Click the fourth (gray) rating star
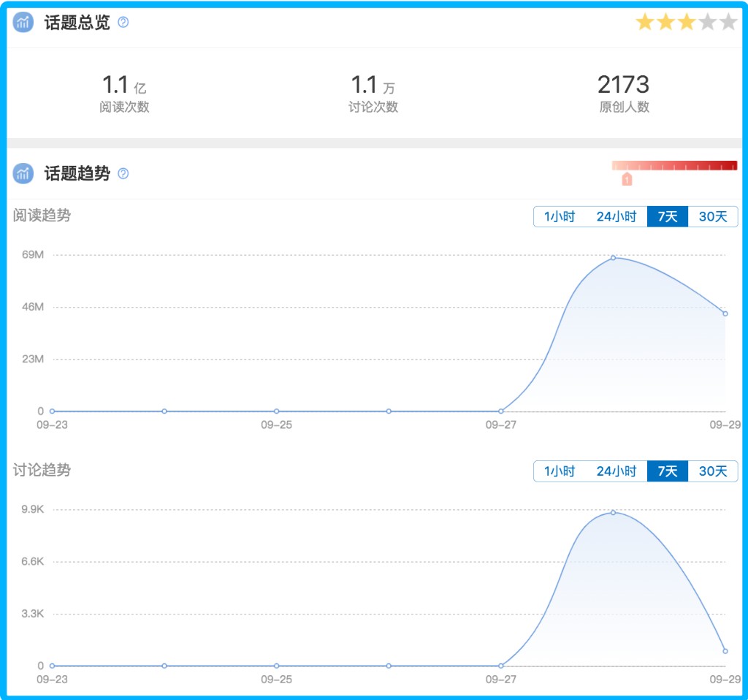The image size is (748, 700). [707, 22]
